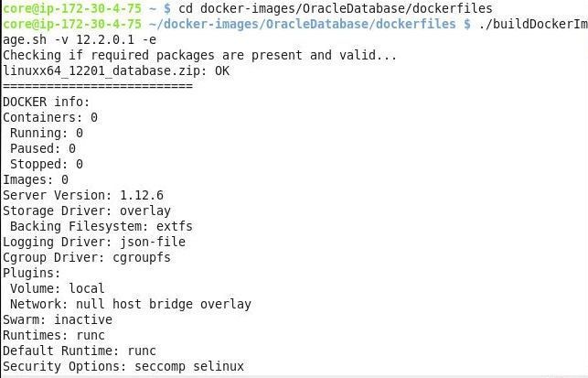Click the 'Network: null host bridge overlay' line
Image resolution: width=588 pixels, height=378 pixels.
pyautogui.click(x=131, y=304)
